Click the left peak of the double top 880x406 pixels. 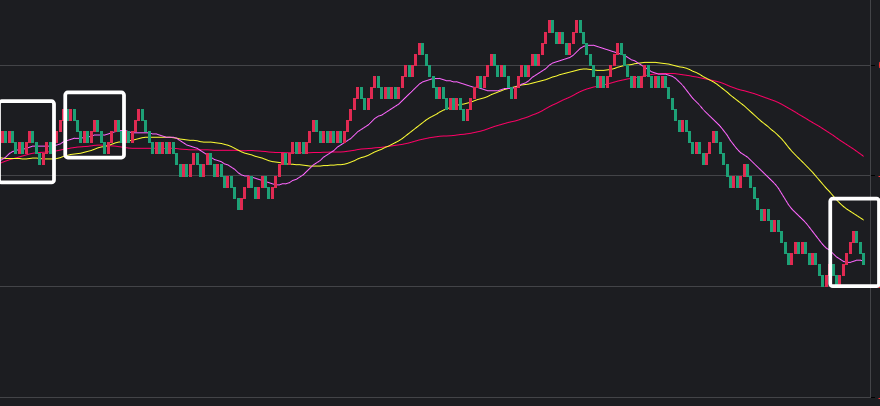click(551, 24)
